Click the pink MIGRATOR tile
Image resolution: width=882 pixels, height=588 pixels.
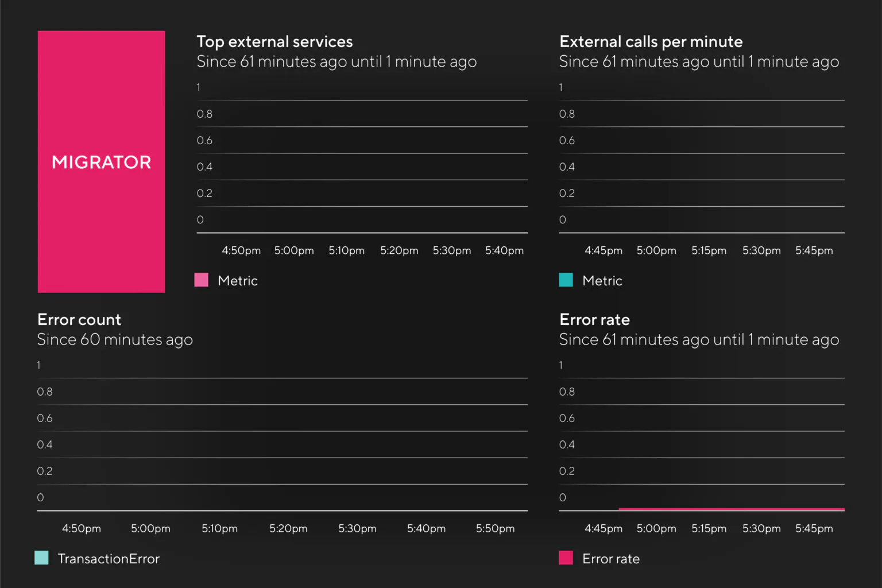101,161
